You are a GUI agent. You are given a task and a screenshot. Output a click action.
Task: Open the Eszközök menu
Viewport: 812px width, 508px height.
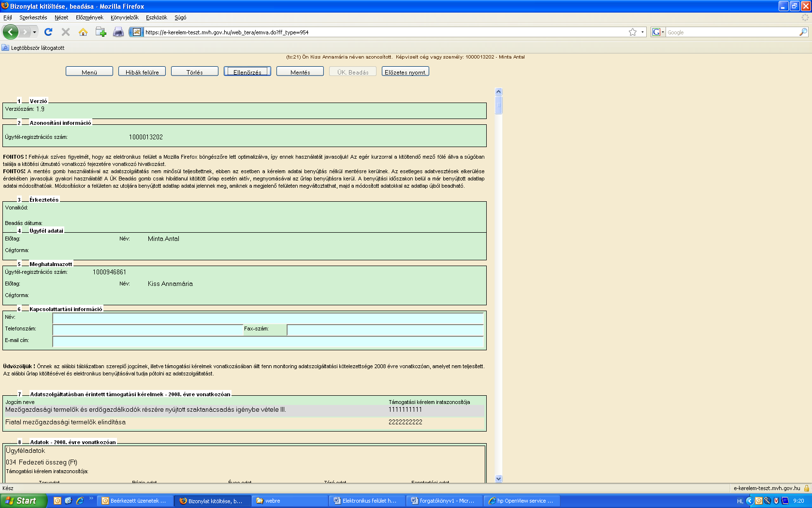pyautogui.click(x=156, y=17)
